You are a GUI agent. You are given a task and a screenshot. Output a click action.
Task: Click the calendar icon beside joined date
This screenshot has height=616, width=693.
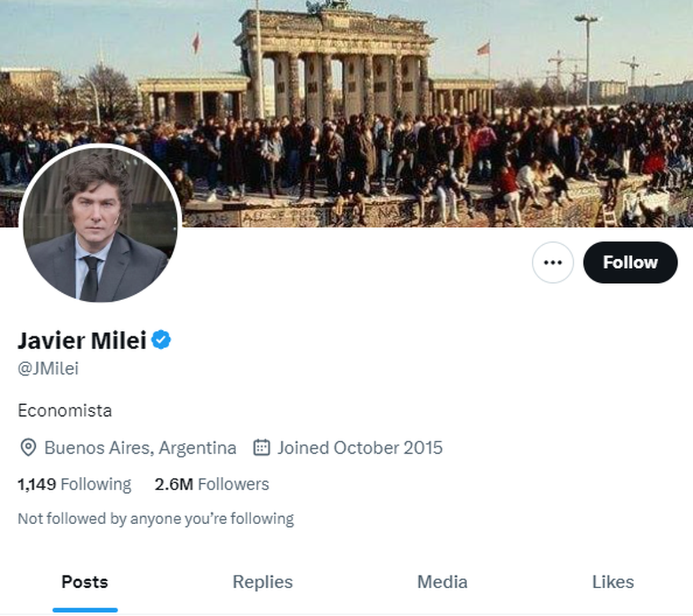[x=262, y=447]
